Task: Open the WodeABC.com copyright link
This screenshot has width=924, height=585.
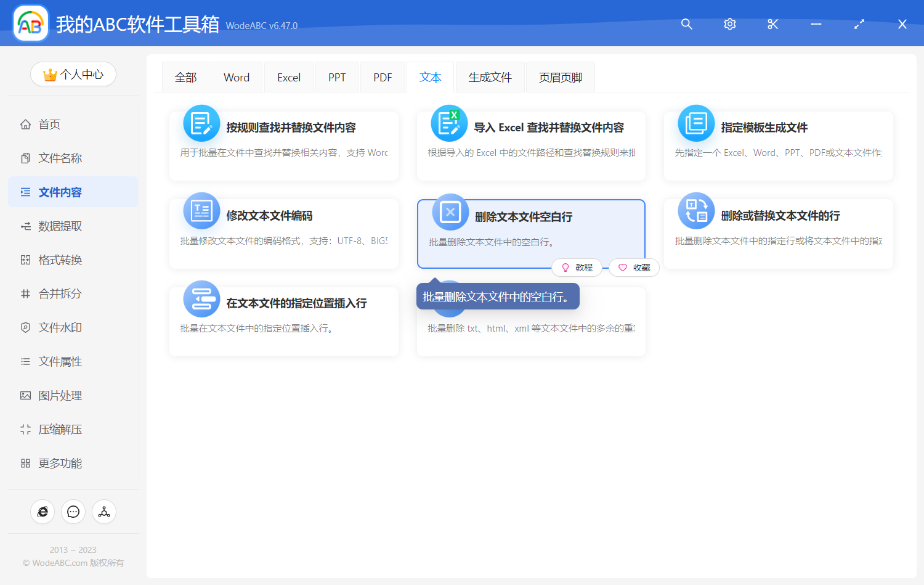Action: 73,562
